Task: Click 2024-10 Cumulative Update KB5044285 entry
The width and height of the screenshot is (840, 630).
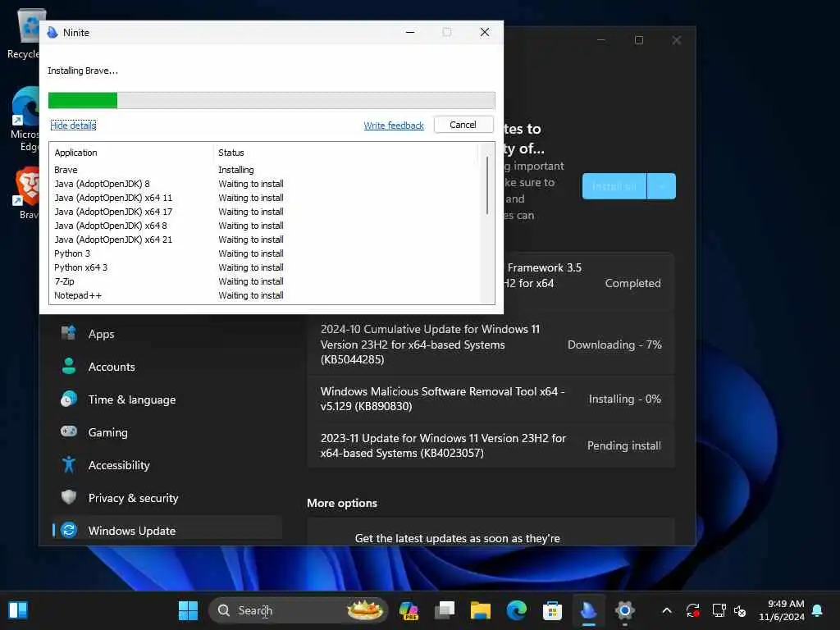Action: point(491,345)
